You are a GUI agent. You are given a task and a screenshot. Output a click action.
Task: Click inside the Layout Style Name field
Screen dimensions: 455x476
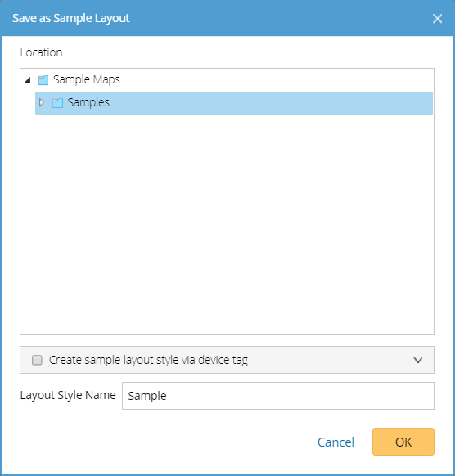pos(278,396)
